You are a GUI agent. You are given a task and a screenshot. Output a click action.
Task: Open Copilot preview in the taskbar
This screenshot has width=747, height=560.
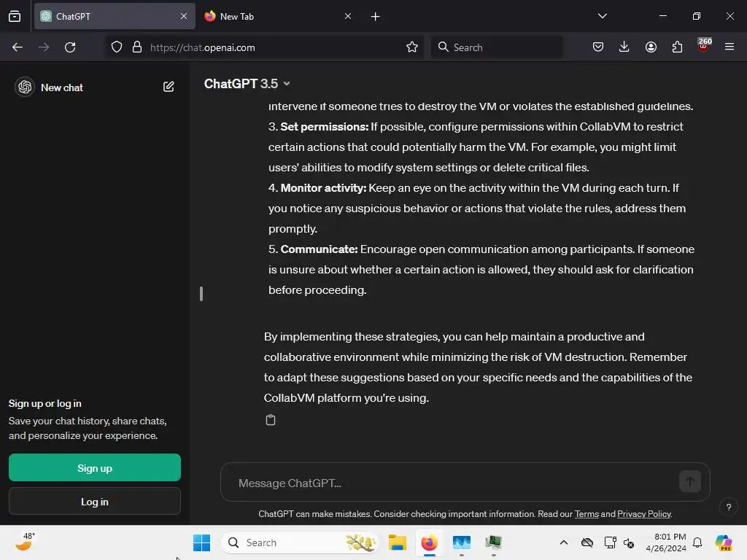pyautogui.click(x=724, y=542)
